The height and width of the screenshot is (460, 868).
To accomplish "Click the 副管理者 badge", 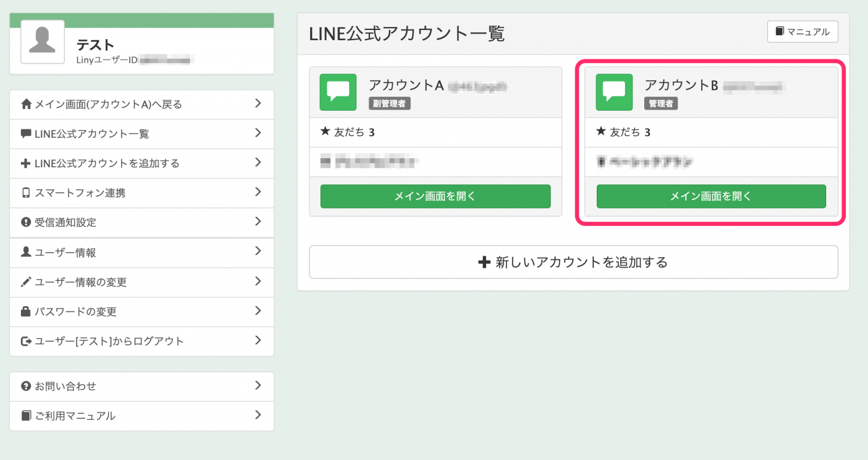I will (389, 103).
